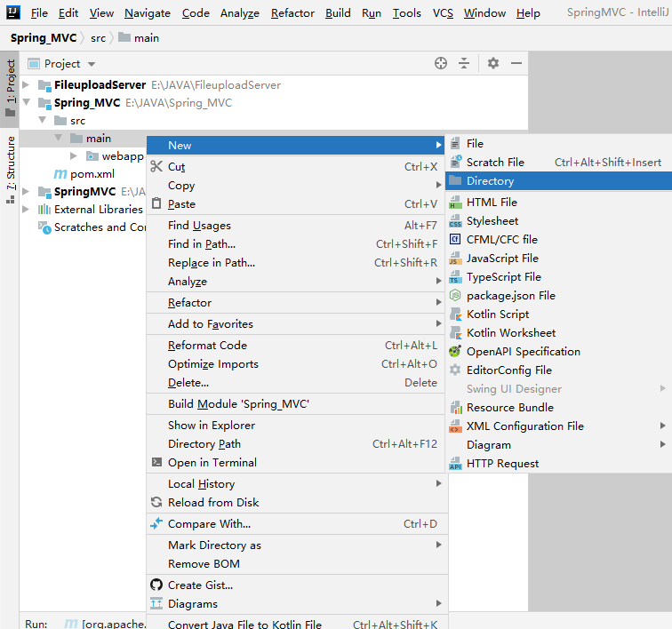The image size is (672, 629).
Task: Open the Local History submenu
Action: click(296, 484)
